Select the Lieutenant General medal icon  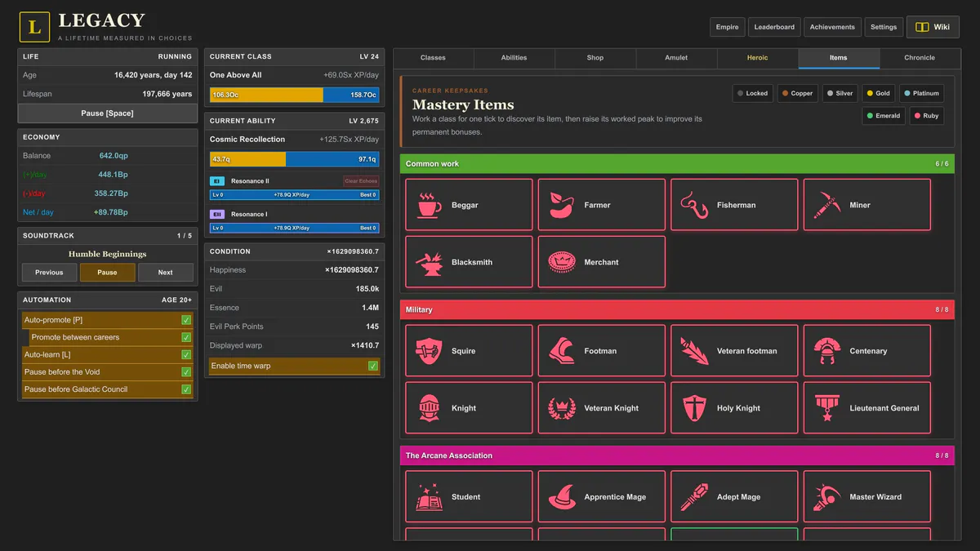coord(827,408)
